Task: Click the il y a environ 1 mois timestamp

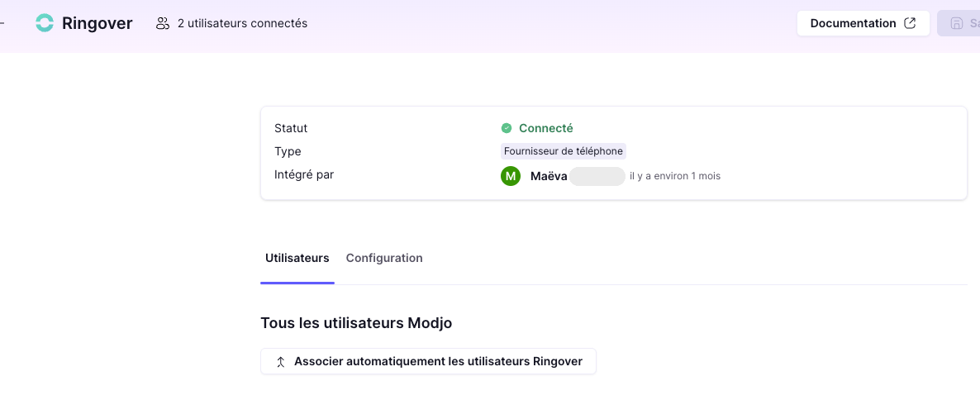Action: 675,176
